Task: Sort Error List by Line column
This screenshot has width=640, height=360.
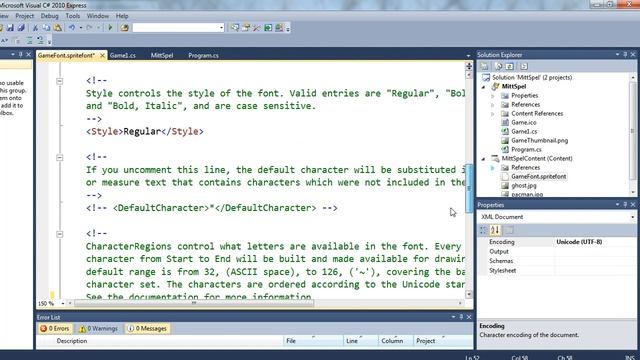Action: pyautogui.click(x=360, y=341)
